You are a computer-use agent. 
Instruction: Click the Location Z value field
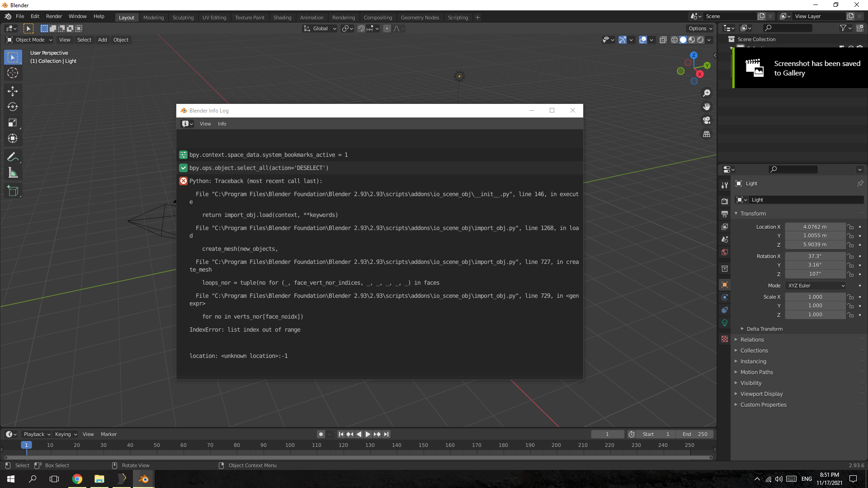(815, 245)
